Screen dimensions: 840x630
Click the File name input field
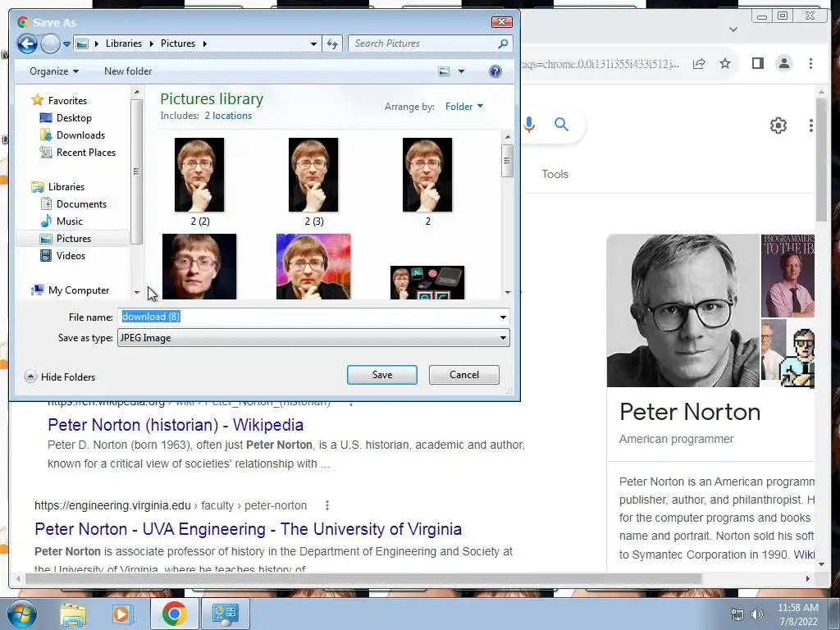pos(308,317)
